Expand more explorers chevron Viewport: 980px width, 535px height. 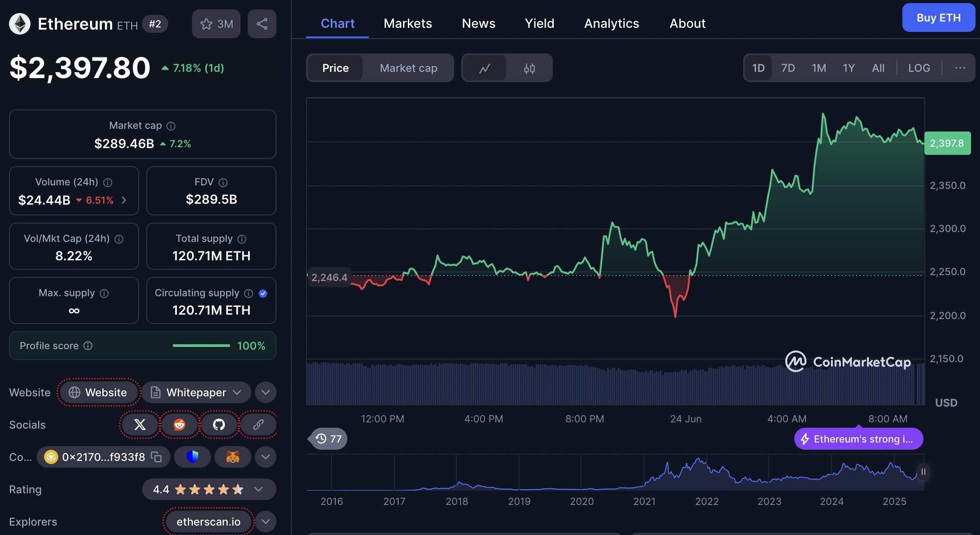point(266,522)
